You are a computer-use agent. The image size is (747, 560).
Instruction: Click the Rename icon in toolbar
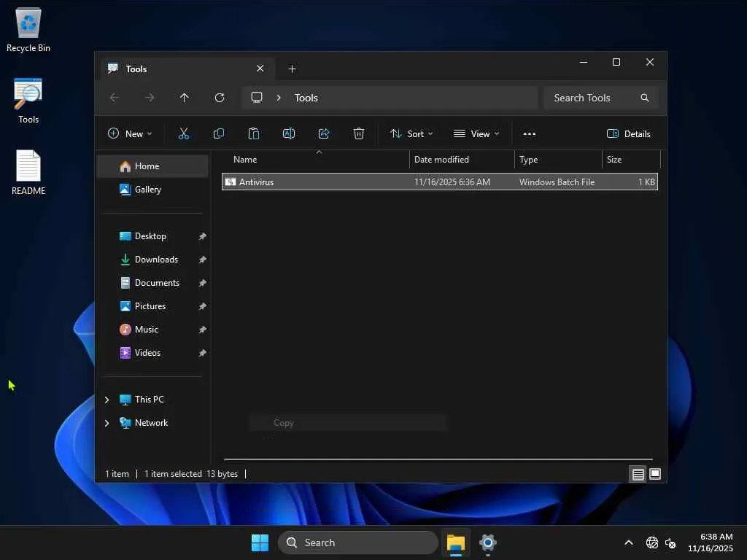click(289, 134)
